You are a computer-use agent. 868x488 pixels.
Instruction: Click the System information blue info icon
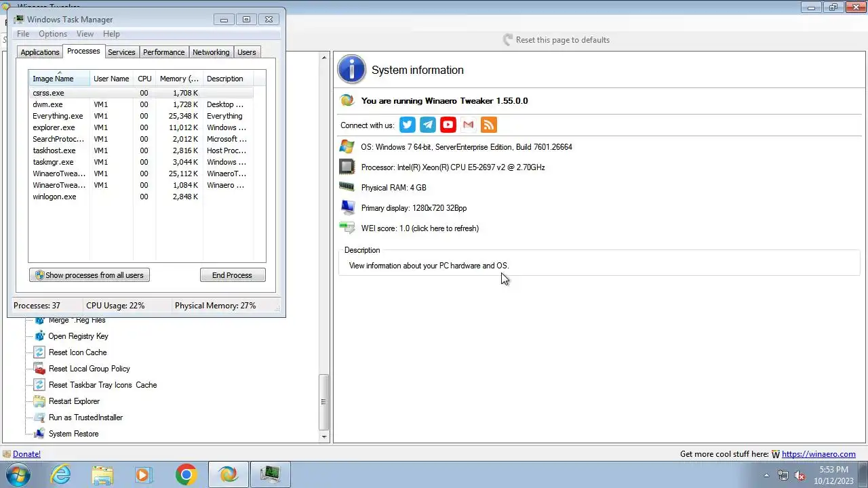(x=352, y=70)
